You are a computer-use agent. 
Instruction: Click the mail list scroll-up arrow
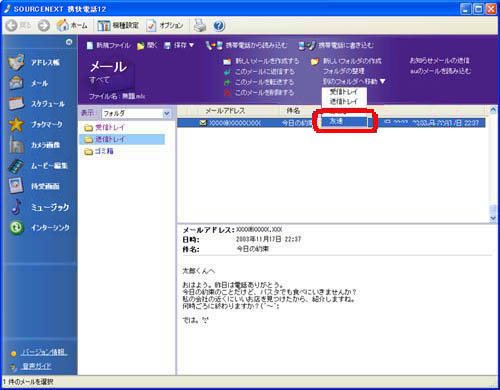(493, 110)
